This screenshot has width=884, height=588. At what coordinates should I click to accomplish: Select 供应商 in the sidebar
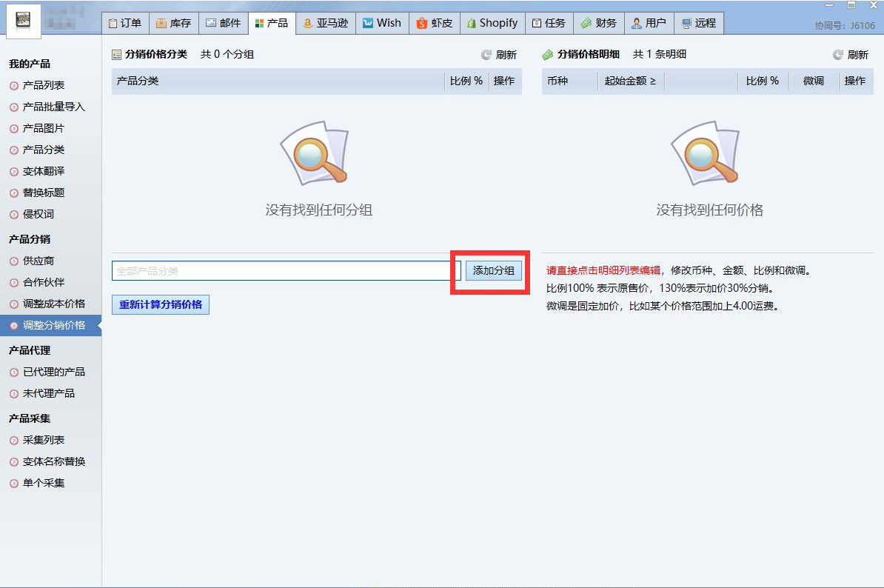38,261
